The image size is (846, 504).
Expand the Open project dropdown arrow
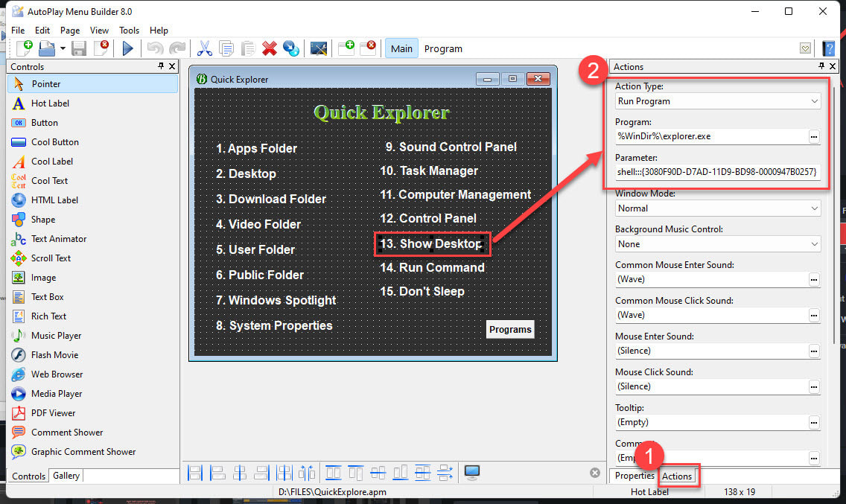(63, 48)
